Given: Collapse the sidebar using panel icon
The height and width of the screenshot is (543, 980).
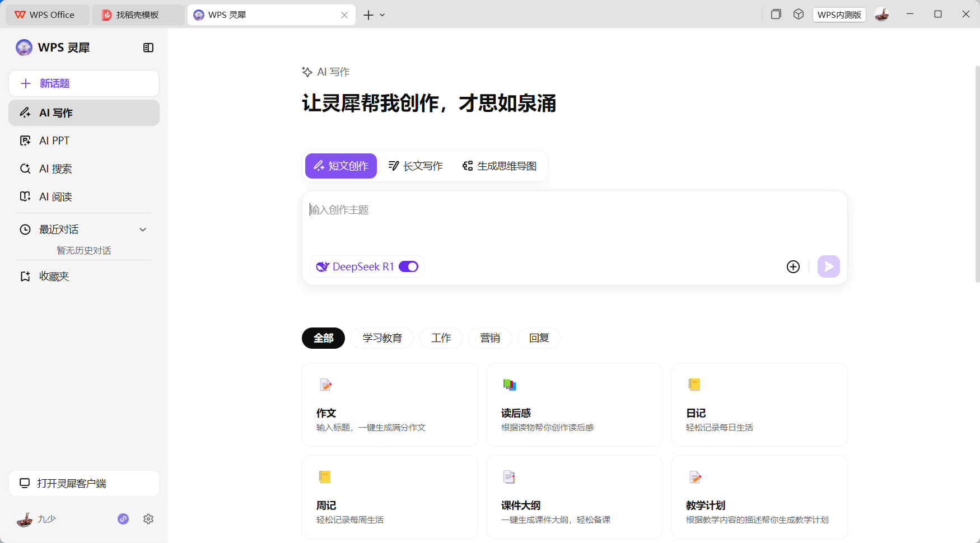Looking at the screenshot, I should tap(148, 48).
